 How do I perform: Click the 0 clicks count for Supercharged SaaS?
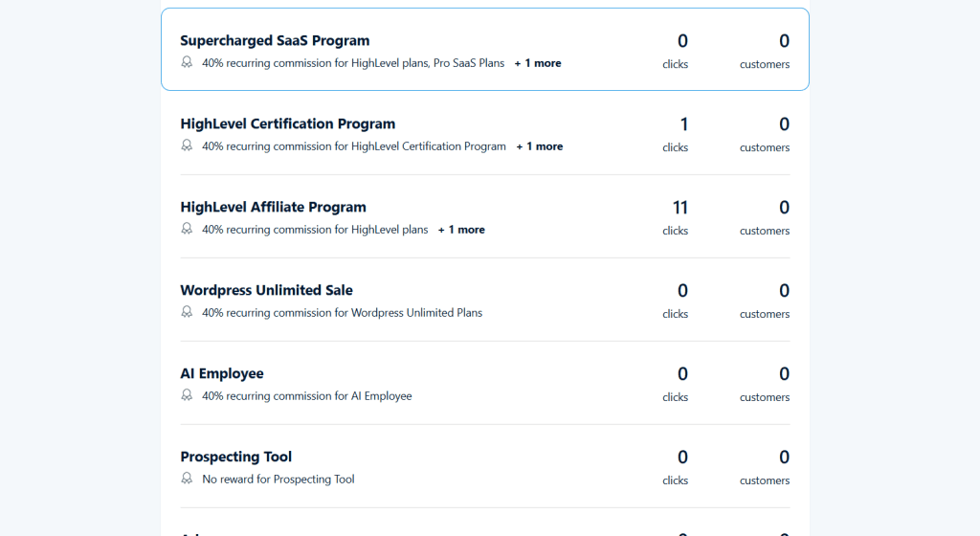coord(682,41)
